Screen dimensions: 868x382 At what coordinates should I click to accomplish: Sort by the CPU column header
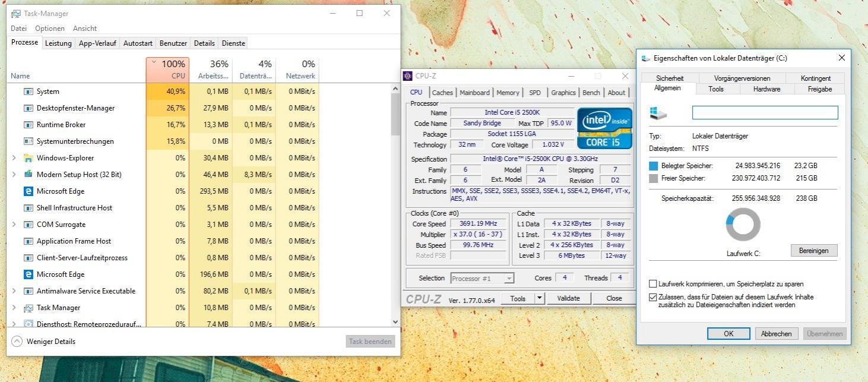[167, 70]
